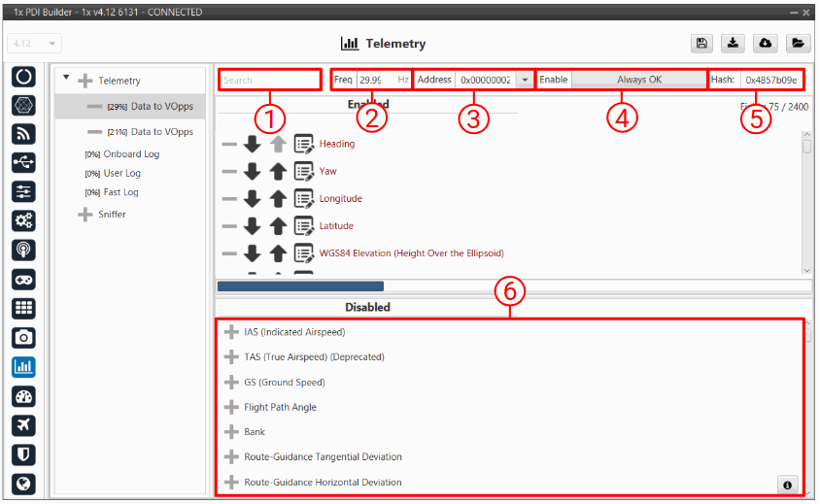This screenshot has width=820, height=504.
Task: Add Bank variable using its plus icon
Action: click(x=231, y=432)
